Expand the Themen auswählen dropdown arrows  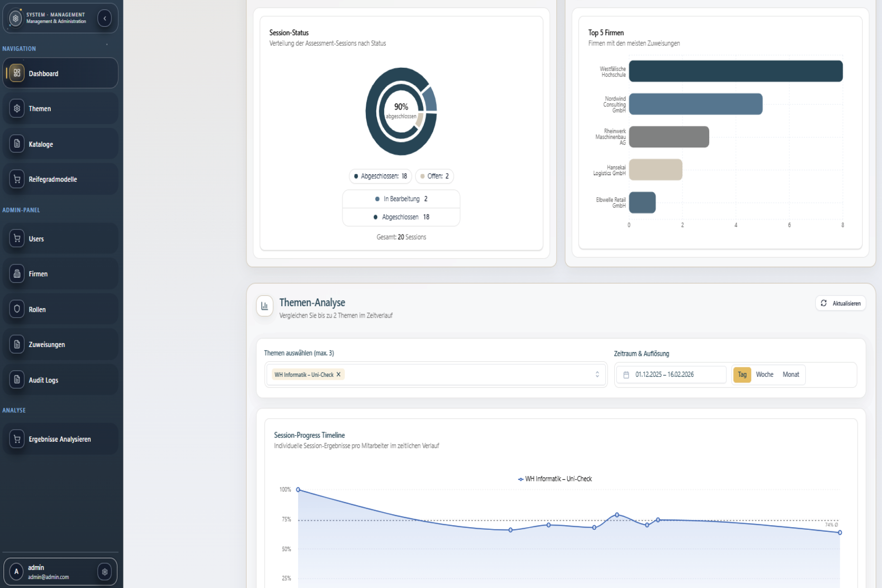tap(597, 374)
